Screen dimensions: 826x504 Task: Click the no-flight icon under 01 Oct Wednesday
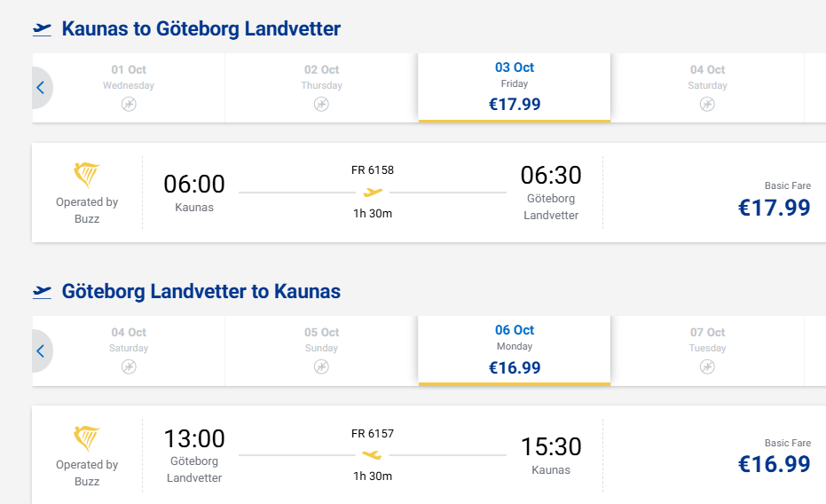click(x=129, y=105)
